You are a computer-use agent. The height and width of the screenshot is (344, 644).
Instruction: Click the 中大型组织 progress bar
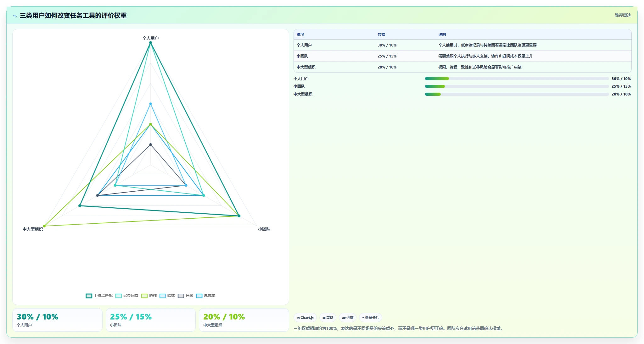pos(517,94)
